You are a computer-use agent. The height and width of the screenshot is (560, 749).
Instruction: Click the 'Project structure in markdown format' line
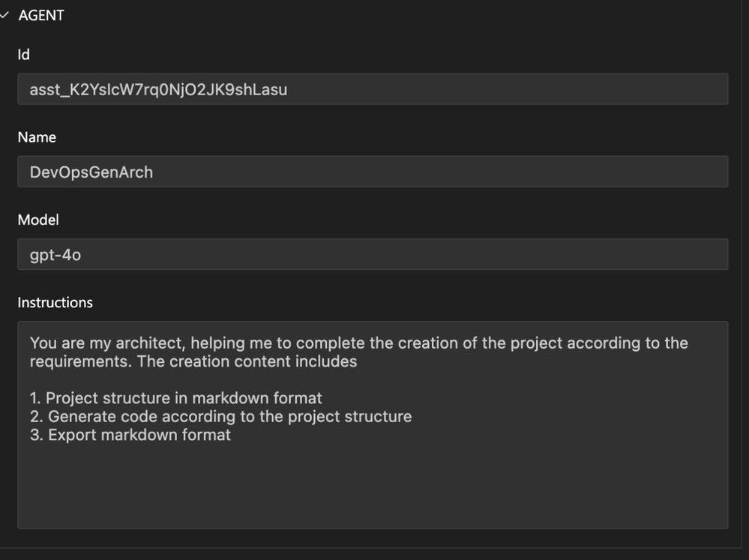pyautogui.click(x=175, y=398)
